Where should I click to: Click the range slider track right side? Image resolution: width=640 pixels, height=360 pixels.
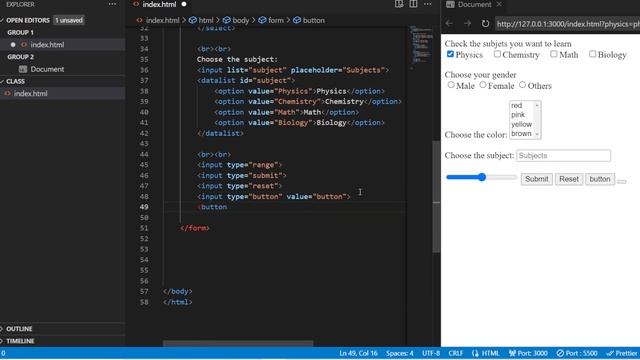[x=501, y=177]
